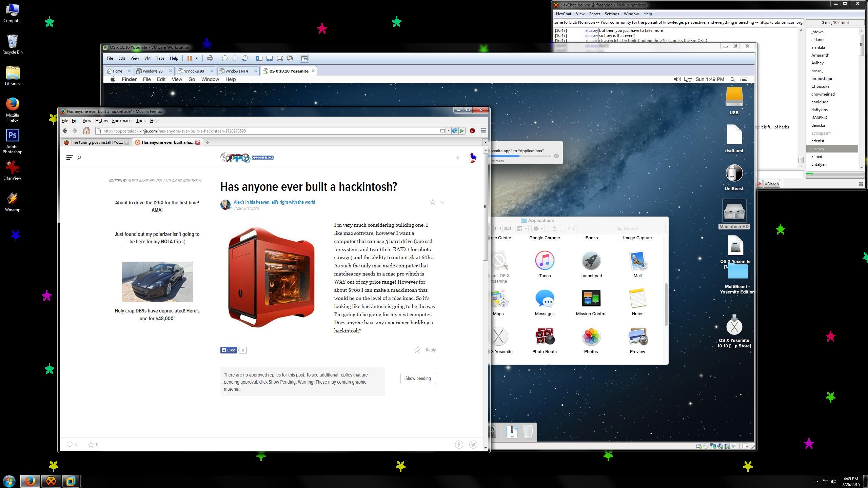Close the Windows 98 VM tab
This screenshot has height=488, width=868.
[212, 71]
